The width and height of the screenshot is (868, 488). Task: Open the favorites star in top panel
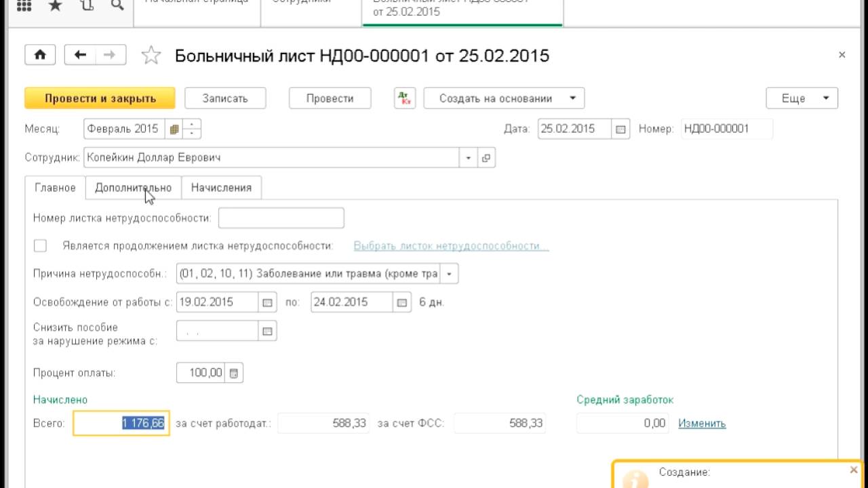pos(56,6)
